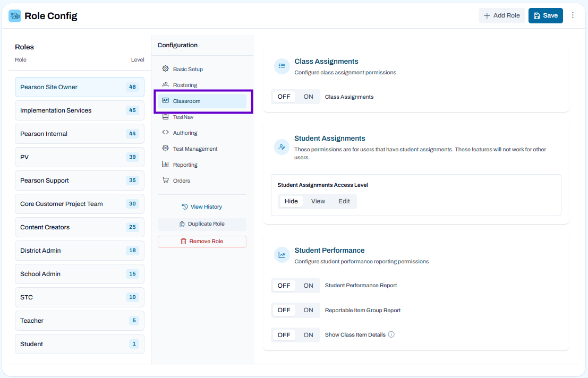The height and width of the screenshot is (378, 588).
Task: Click the Role column header
Action: point(21,59)
